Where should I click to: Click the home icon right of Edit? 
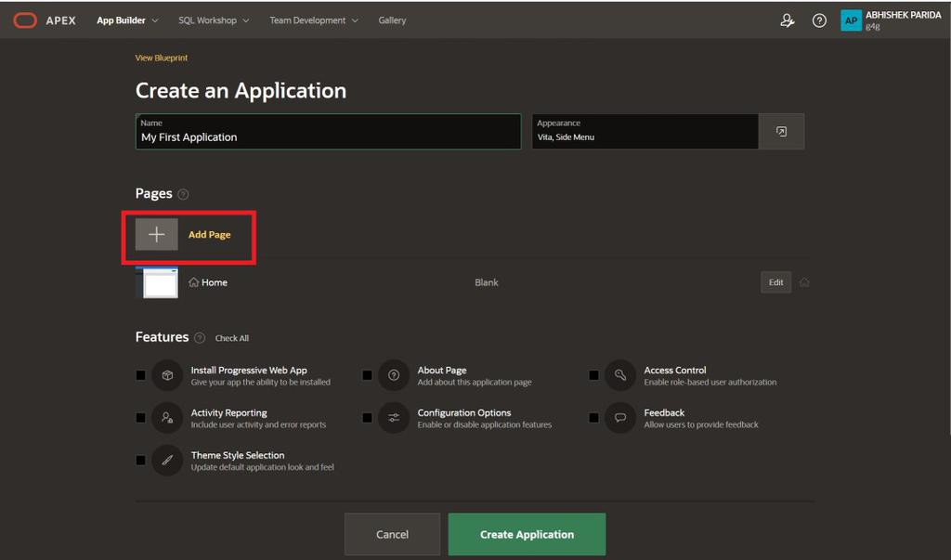coord(804,282)
